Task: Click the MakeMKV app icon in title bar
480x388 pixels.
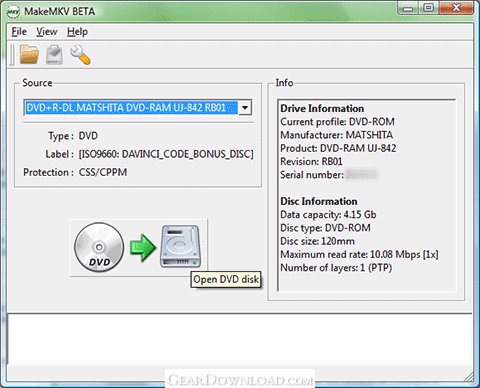Action: click(13, 12)
